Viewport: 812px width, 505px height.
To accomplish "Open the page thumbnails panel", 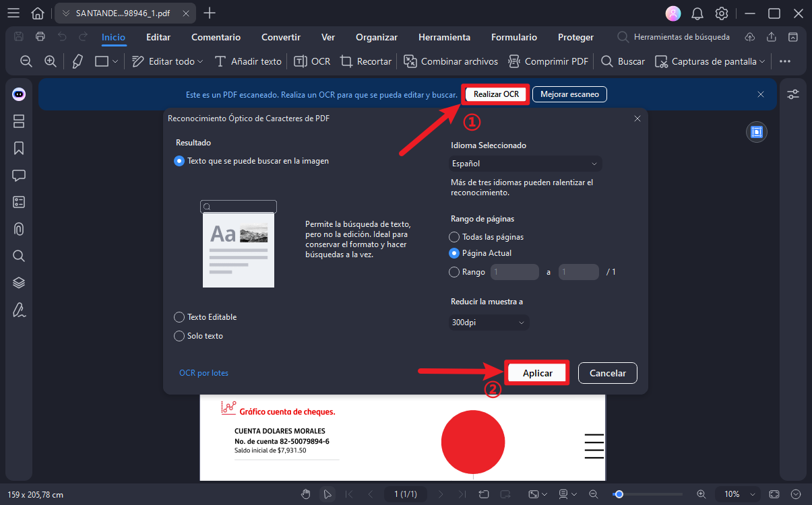I will tap(18, 121).
